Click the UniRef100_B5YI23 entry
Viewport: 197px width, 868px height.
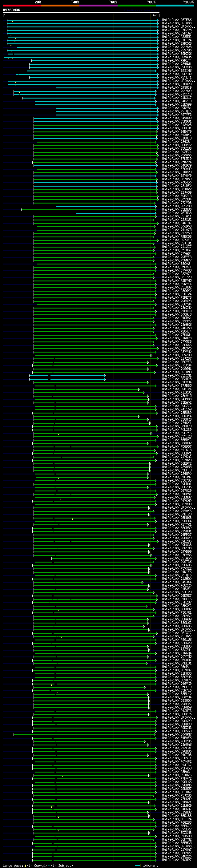pyautogui.click(x=177, y=436)
